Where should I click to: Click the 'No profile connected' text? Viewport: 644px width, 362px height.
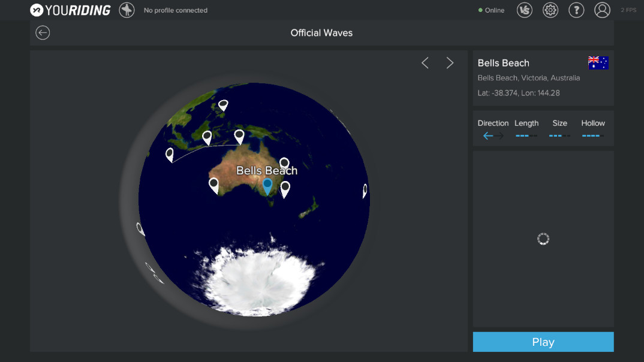coord(176,10)
